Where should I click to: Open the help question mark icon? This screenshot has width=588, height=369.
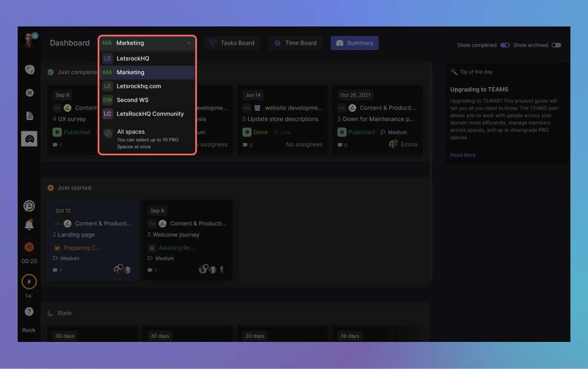[x=29, y=311]
